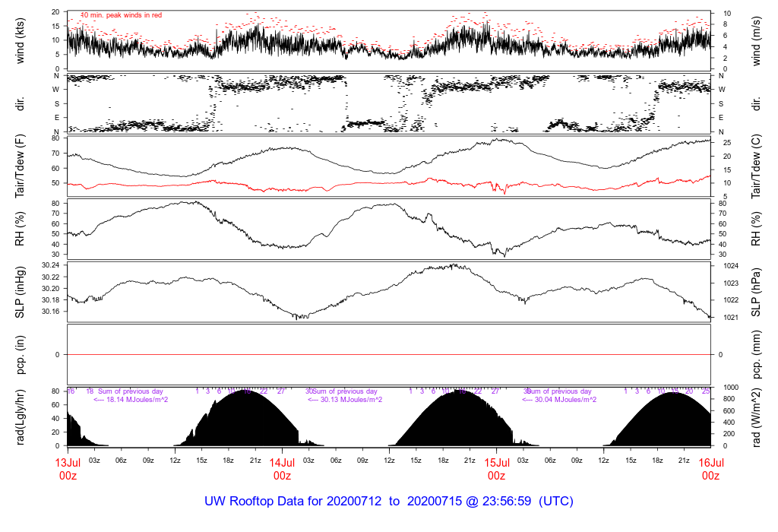The image size is (778, 532).
Task: Click the 13Jul 00z date marker
Action: pyautogui.click(x=68, y=468)
